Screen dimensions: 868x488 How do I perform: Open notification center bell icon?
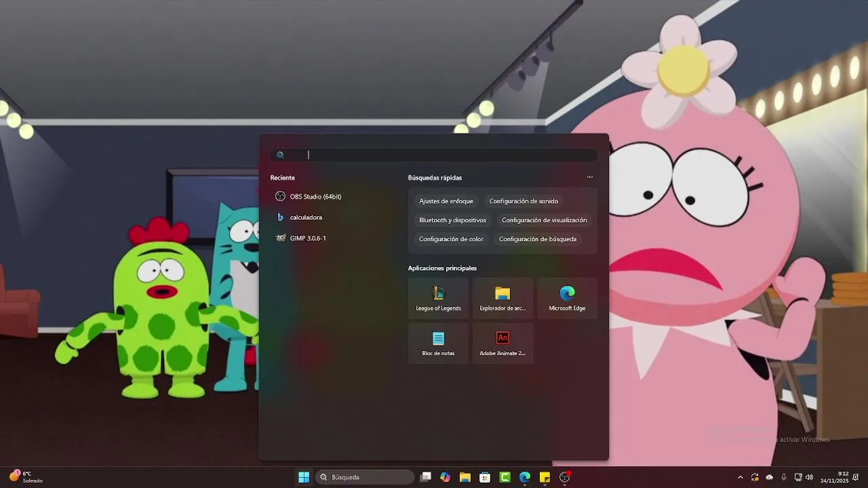856,477
